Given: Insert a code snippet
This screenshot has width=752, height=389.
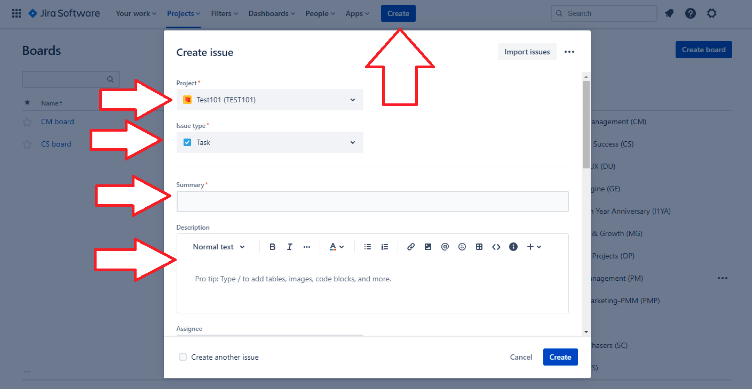Looking at the screenshot, I should tap(496, 247).
